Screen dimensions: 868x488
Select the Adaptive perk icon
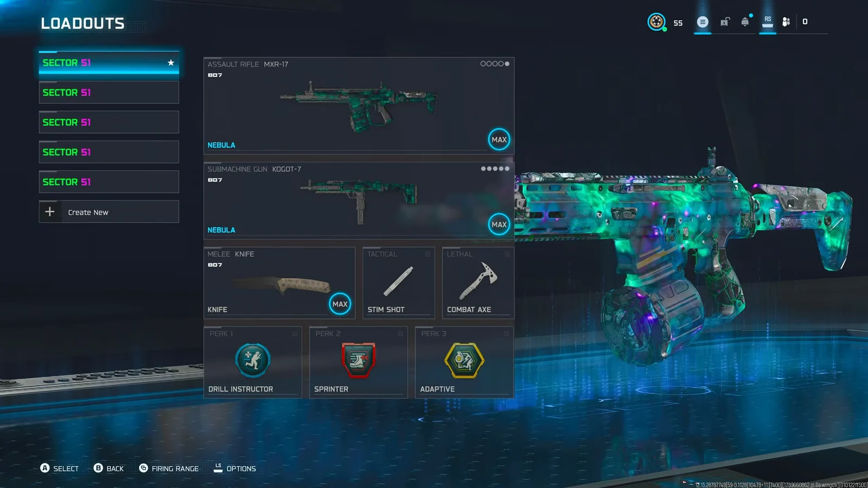tap(464, 360)
